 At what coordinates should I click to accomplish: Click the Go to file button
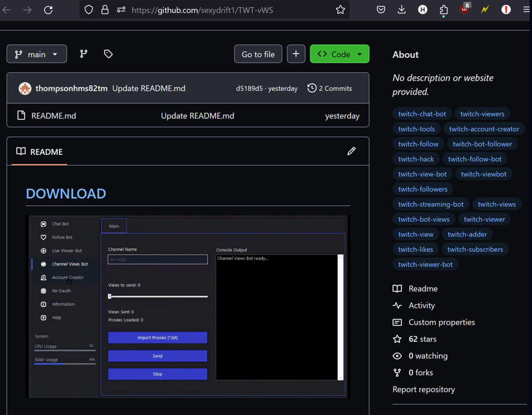(258, 54)
